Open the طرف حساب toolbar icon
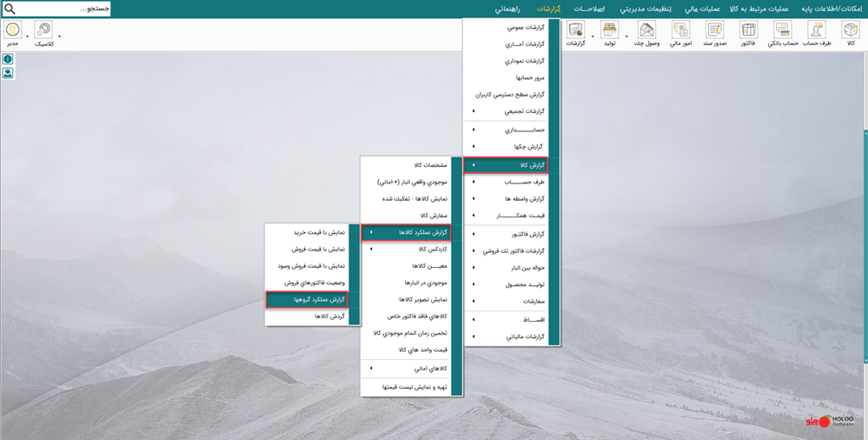 tap(817, 32)
